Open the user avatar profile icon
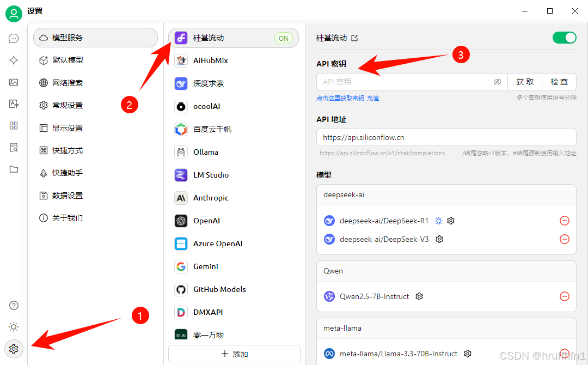 tap(14, 14)
